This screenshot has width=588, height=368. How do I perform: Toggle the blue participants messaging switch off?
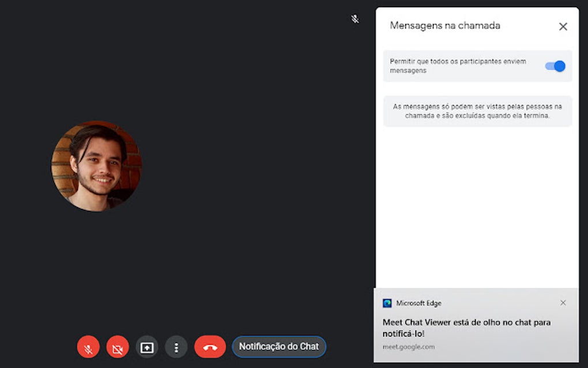554,66
